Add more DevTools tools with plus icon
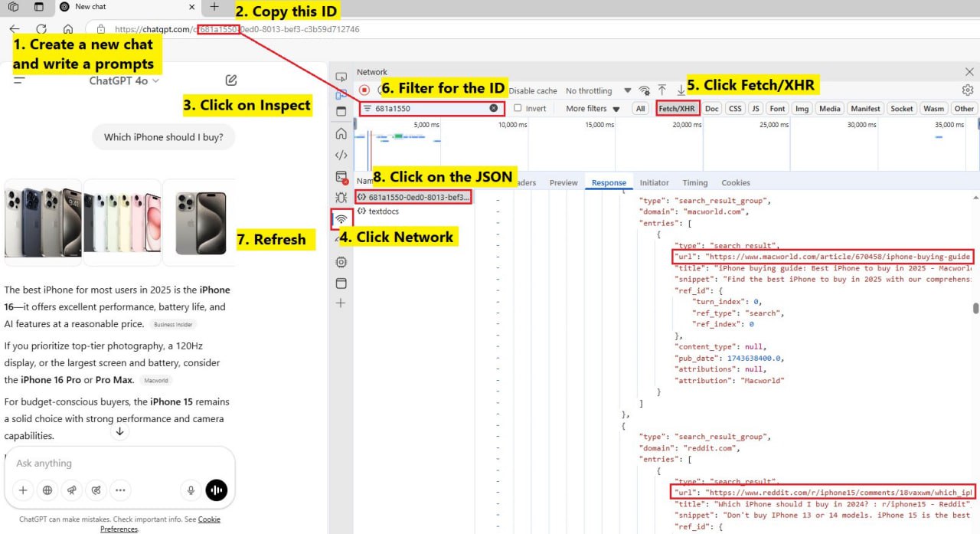The width and height of the screenshot is (980, 534). pyautogui.click(x=341, y=303)
